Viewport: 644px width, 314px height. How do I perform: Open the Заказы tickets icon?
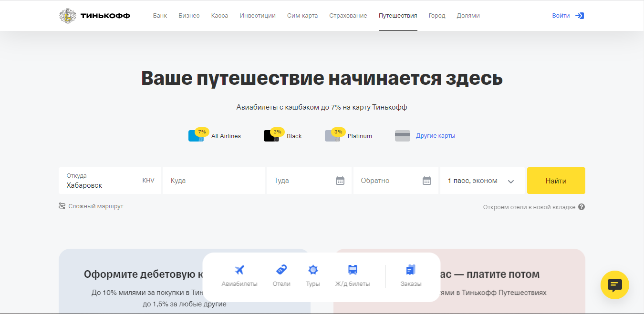(x=411, y=270)
